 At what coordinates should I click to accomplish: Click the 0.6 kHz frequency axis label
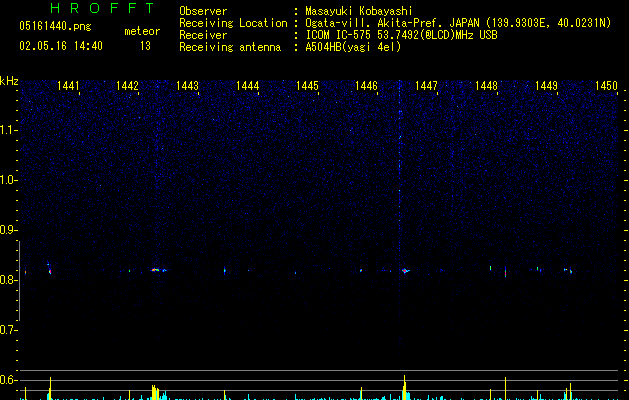tap(8, 380)
